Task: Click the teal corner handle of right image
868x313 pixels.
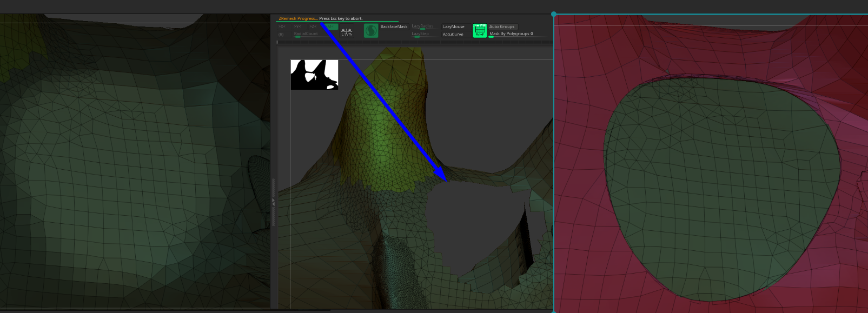Action: (554, 15)
